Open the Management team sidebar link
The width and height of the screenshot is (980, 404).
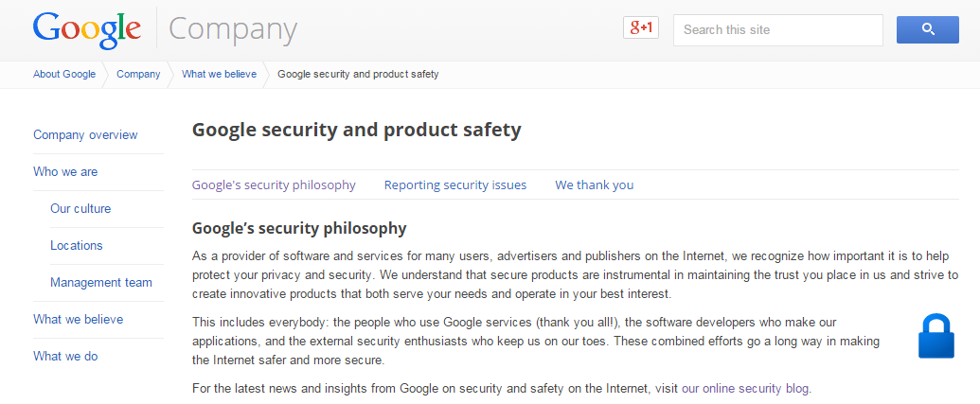[101, 282]
